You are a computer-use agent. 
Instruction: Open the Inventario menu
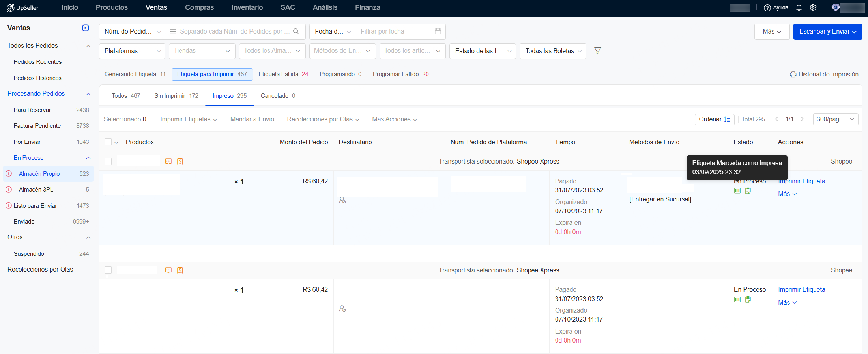[x=247, y=7]
